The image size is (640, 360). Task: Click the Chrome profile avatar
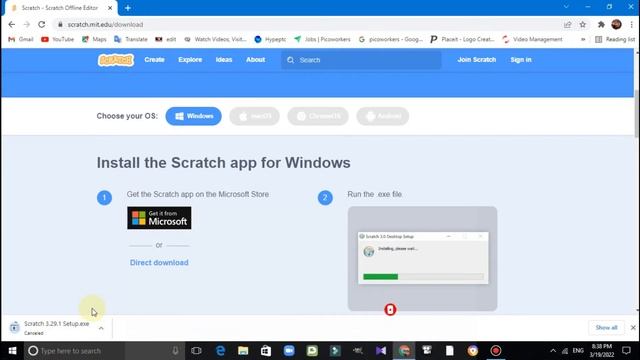(616, 24)
